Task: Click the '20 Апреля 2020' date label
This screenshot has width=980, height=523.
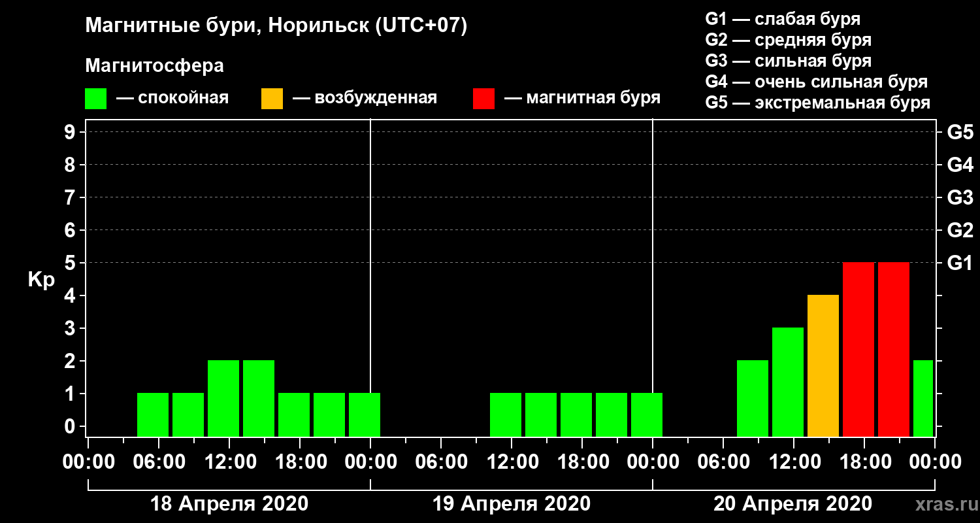Action: pos(793,504)
